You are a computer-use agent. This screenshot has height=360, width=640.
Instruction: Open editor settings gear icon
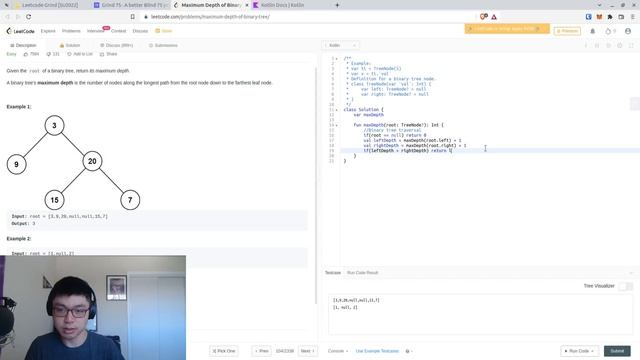tap(620, 45)
